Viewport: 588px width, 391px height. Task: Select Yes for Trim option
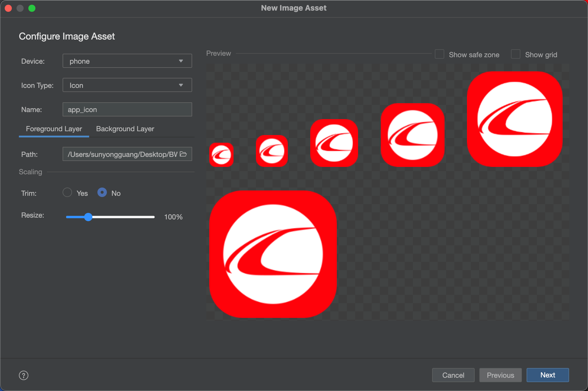point(67,193)
